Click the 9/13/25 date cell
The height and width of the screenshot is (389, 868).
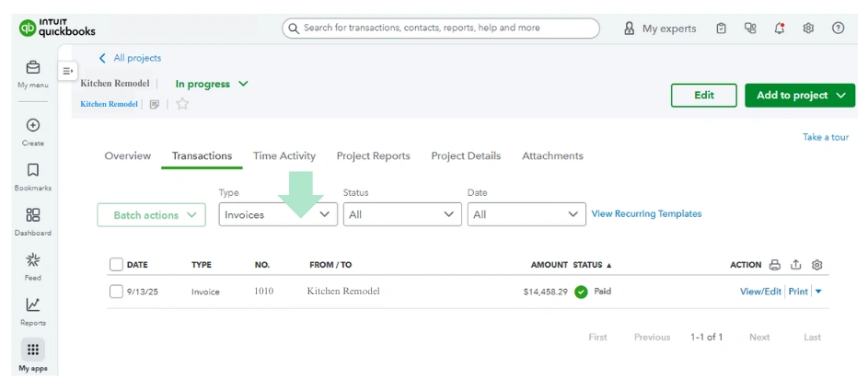pyautogui.click(x=143, y=292)
